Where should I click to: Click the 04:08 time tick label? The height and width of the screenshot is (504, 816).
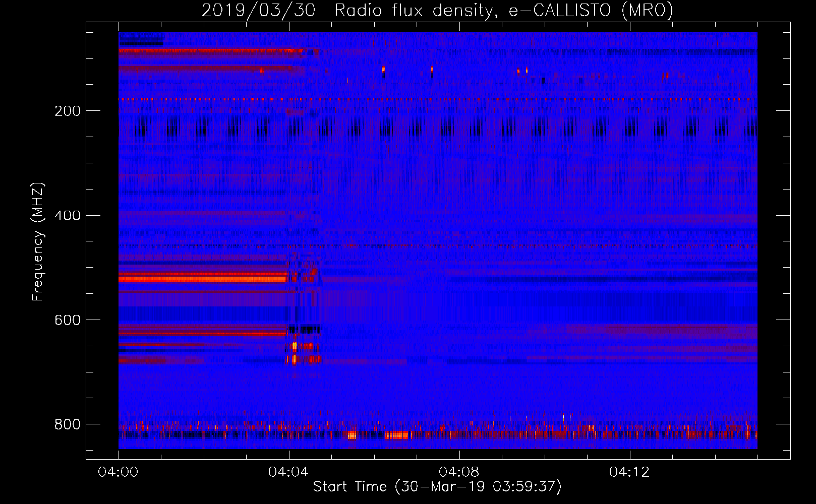pos(459,472)
